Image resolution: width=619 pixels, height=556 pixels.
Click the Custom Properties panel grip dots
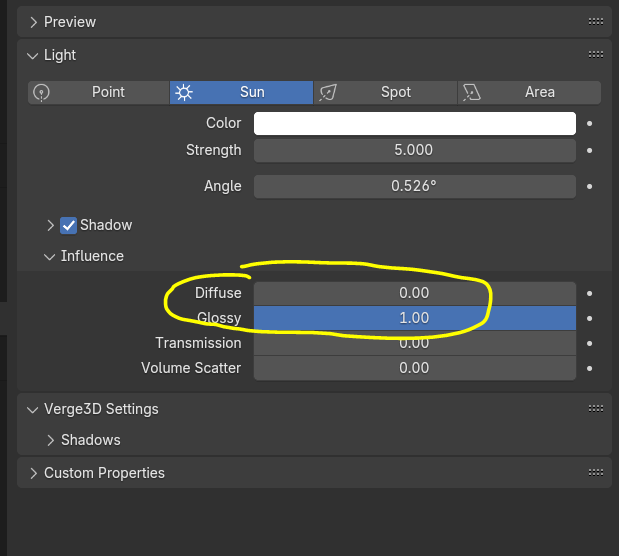[x=596, y=473]
